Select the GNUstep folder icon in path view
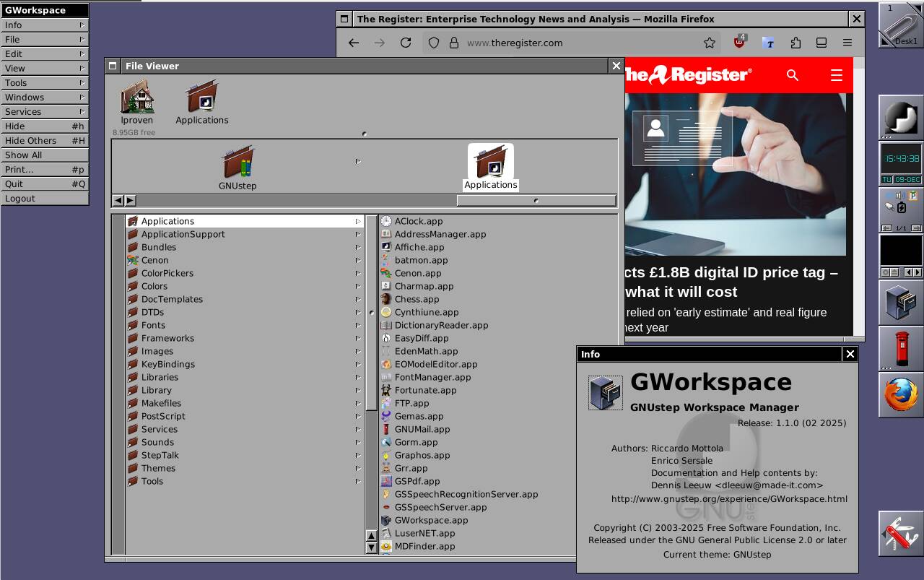924x580 pixels. [x=237, y=163]
